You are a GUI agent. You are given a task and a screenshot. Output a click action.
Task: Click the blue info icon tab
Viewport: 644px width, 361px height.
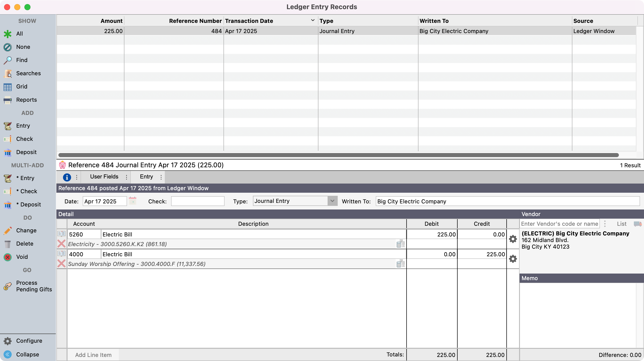coord(67,177)
